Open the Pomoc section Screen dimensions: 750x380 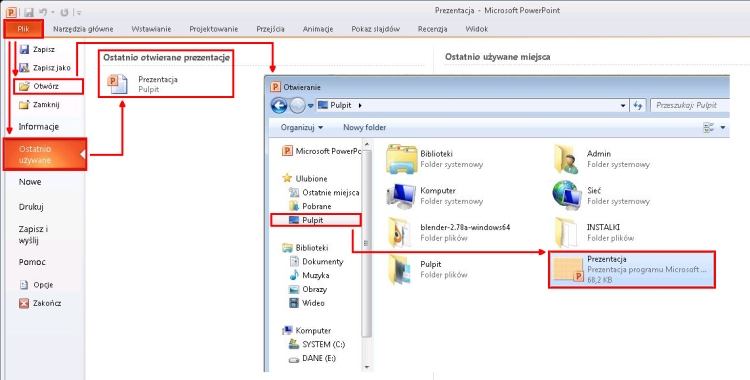click(x=32, y=262)
